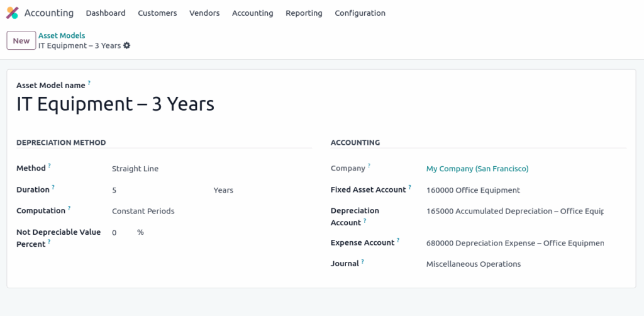Open the Dashboard menu
Viewport: 644px width, 316px height.
point(106,13)
